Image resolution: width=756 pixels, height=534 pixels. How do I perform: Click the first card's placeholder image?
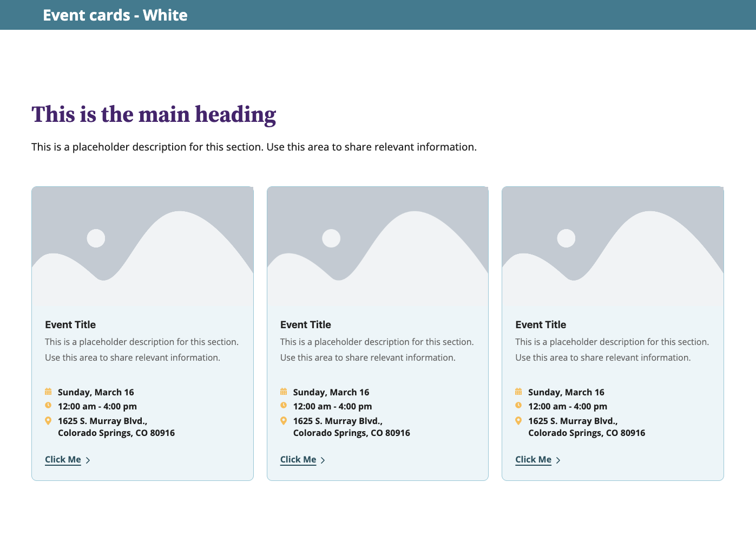(x=142, y=247)
